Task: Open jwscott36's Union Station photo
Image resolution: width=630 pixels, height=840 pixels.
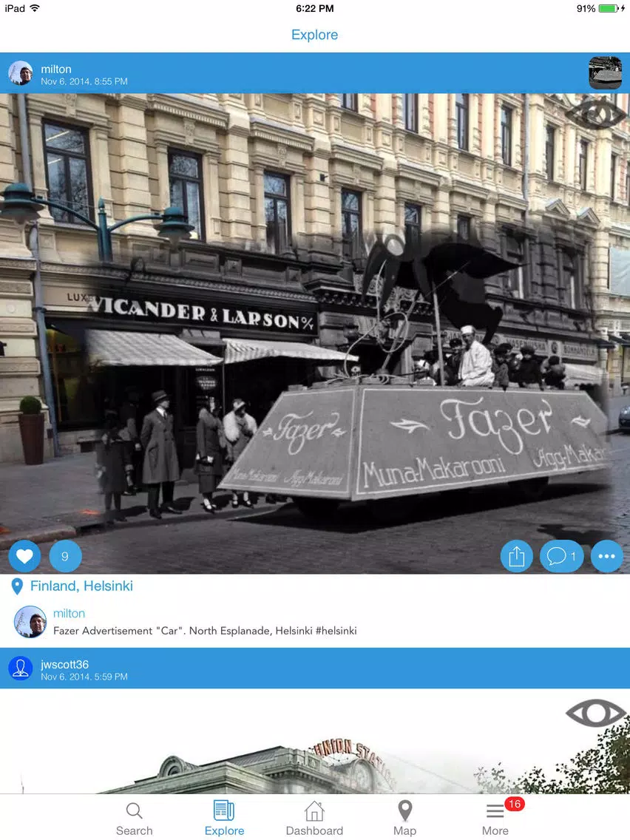Action: point(315,741)
